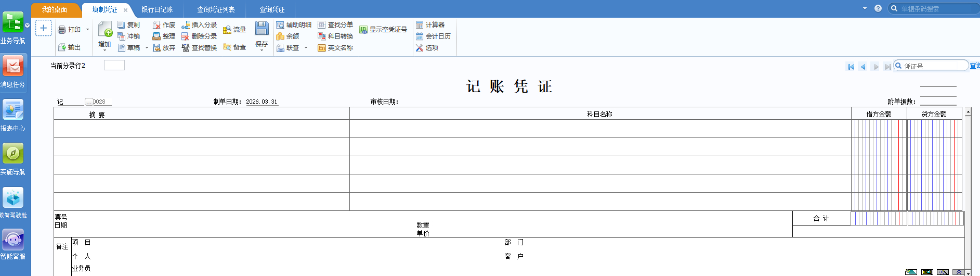The height and width of the screenshot is (276, 980).
Task: Click the 当前分录行 number field
Action: [114, 65]
